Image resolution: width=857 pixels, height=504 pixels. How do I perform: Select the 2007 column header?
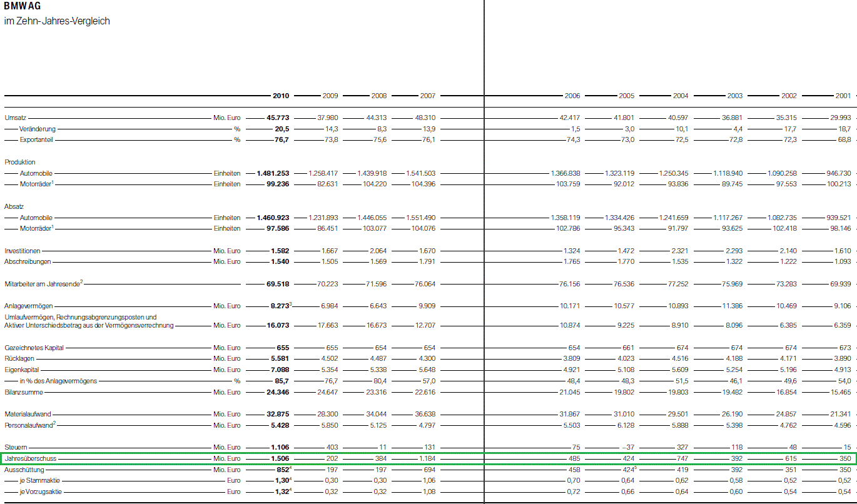click(x=427, y=96)
